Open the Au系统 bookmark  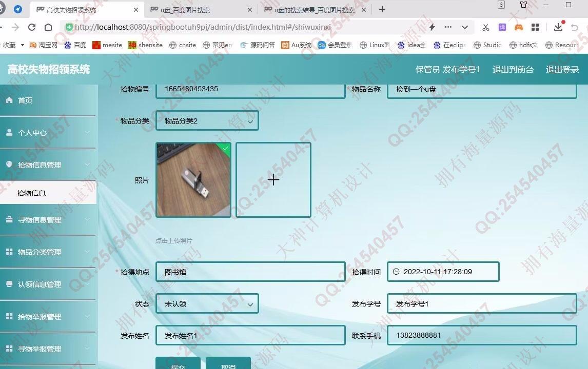[296, 45]
